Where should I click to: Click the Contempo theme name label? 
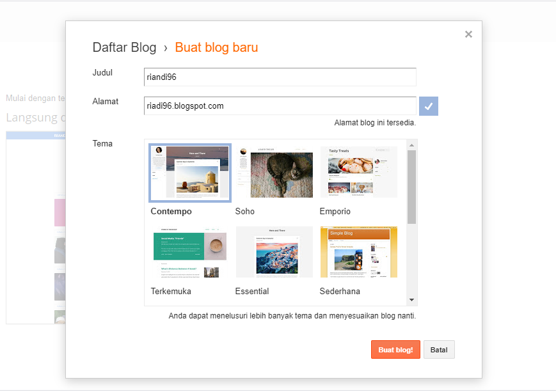click(171, 212)
